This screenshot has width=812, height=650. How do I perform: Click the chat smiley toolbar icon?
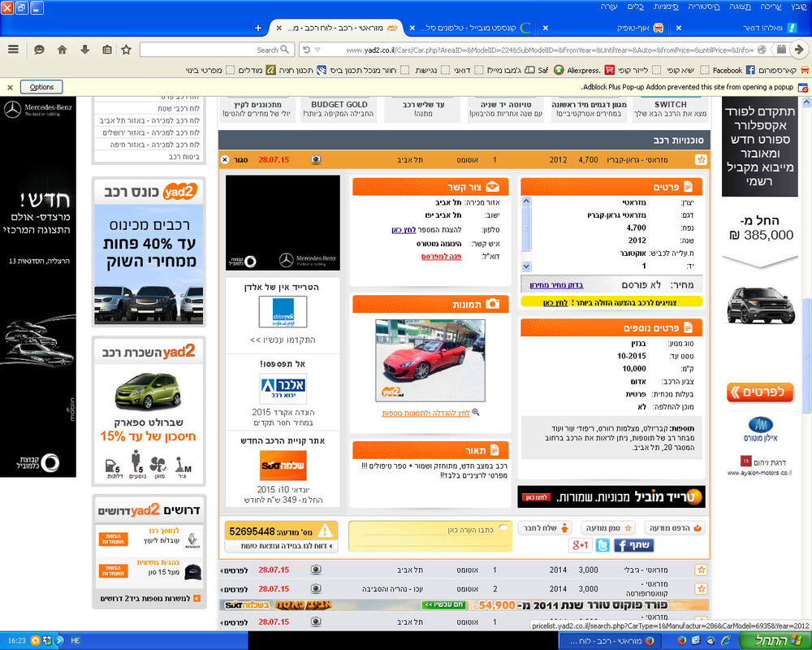[39, 50]
